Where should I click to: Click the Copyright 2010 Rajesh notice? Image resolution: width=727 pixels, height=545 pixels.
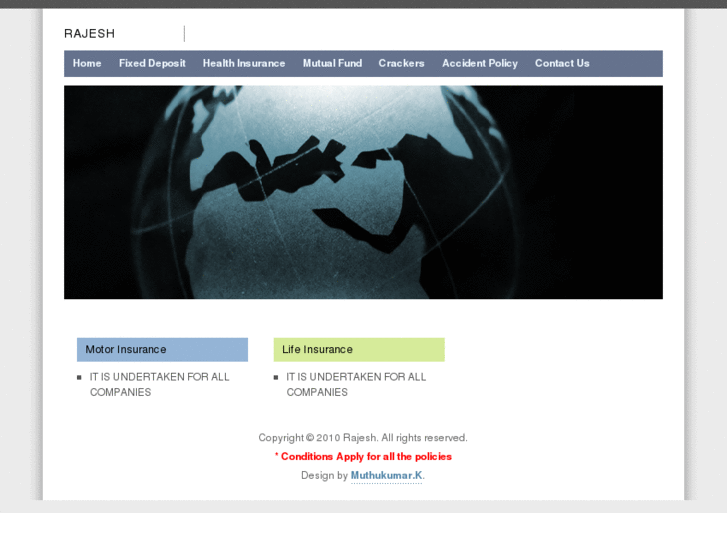[363, 438]
